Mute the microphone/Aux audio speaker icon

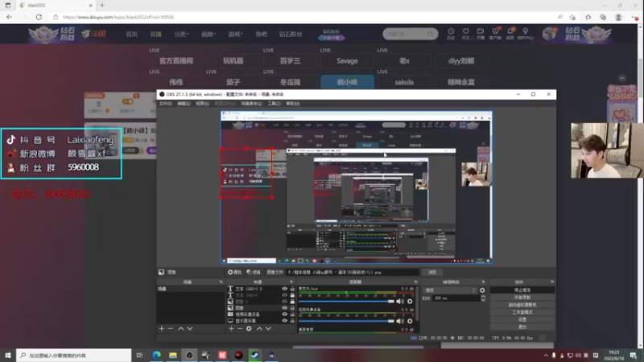coord(400,301)
